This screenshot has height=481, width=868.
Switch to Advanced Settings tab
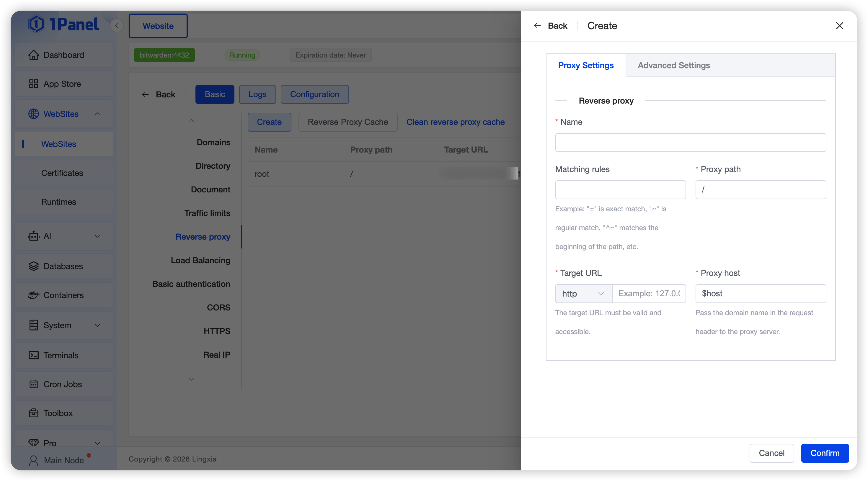pos(673,65)
